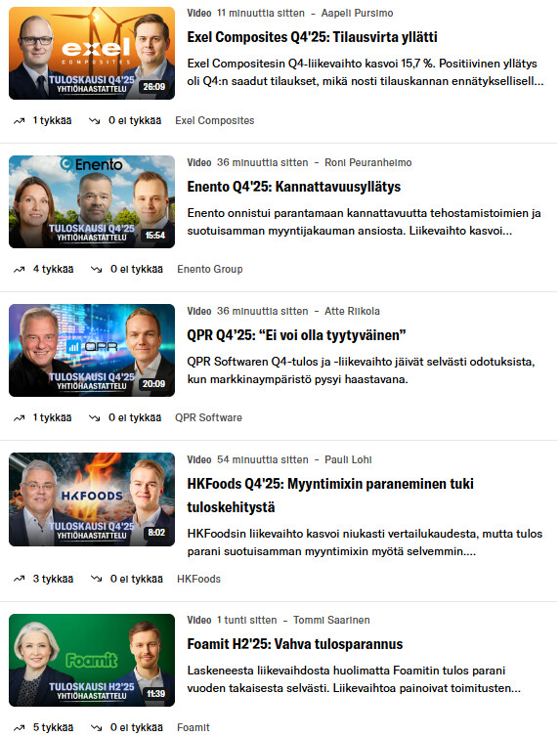This screenshot has width=560, height=737.
Task: Open the Exel Composites video thumbnail
Action: (92, 53)
